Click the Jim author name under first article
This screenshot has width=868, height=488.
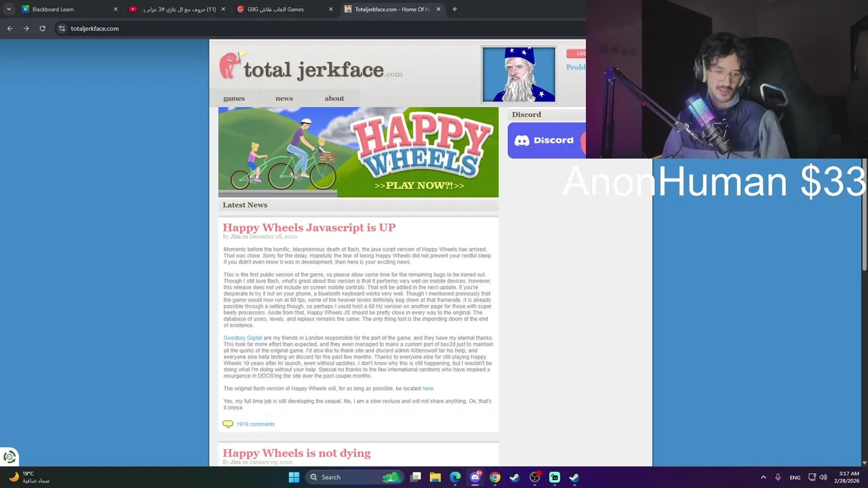pyautogui.click(x=235, y=237)
